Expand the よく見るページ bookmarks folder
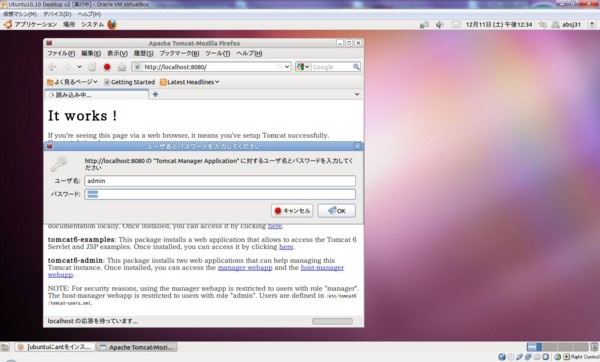Viewport: 600px width, 362px height. (x=72, y=82)
